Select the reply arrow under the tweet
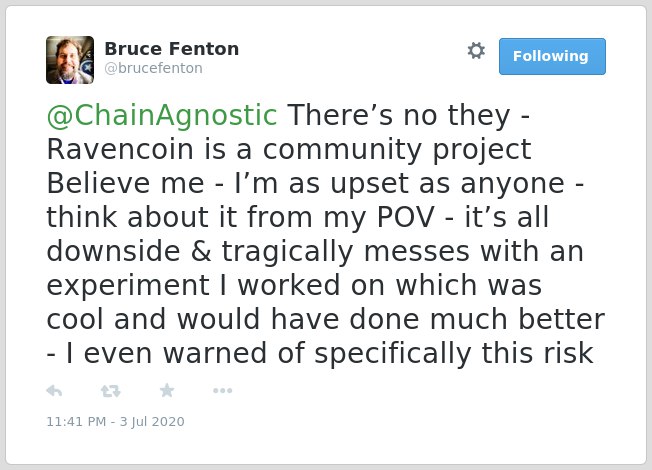The height and width of the screenshot is (470, 652). click(x=54, y=391)
